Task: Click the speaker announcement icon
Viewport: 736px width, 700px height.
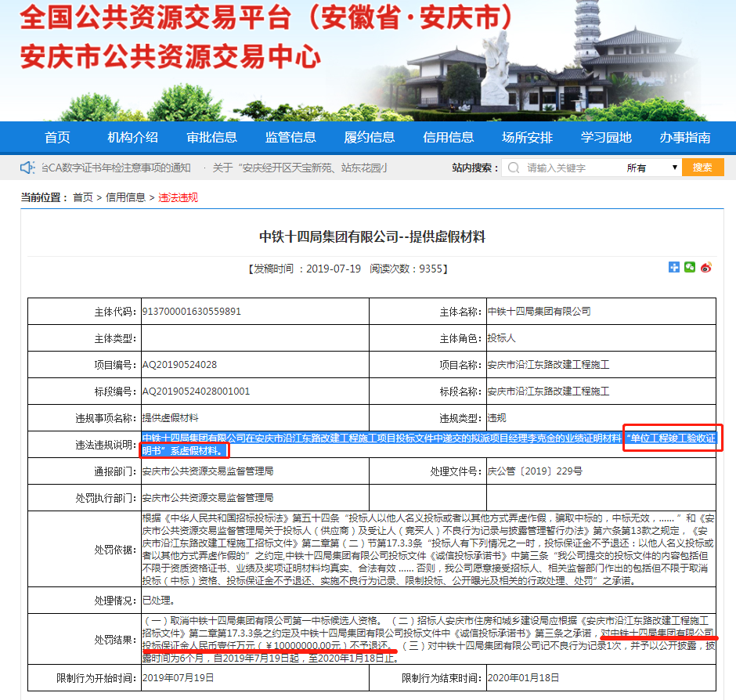Action: click(27, 168)
